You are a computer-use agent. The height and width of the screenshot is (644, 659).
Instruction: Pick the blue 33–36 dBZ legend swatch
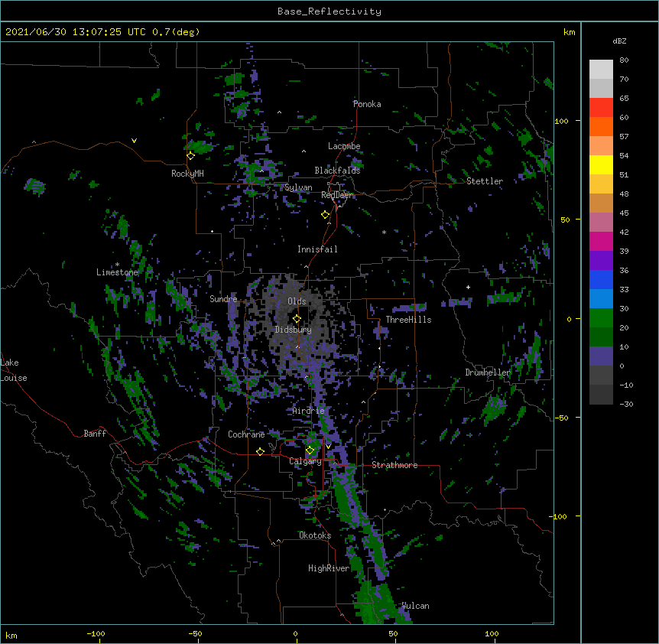tap(601, 279)
